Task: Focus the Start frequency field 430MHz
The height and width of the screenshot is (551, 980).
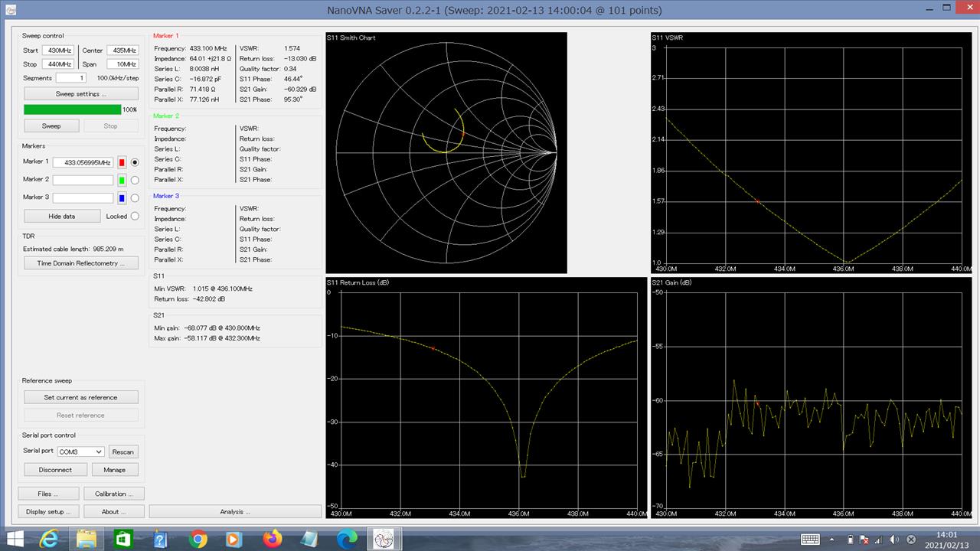Action: [57, 51]
